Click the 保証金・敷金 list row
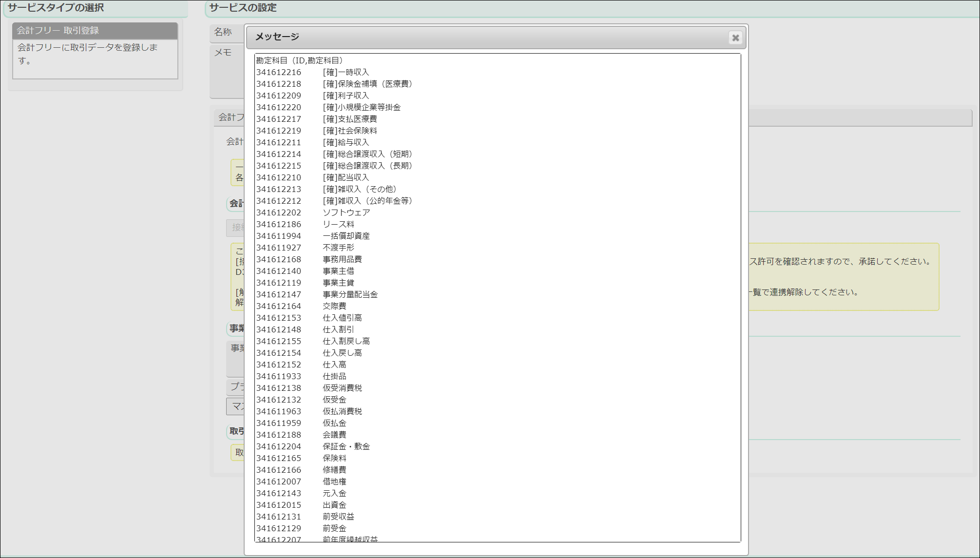Image resolution: width=980 pixels, height=558 pixels. pyautogui.click(x=346, y=446)
